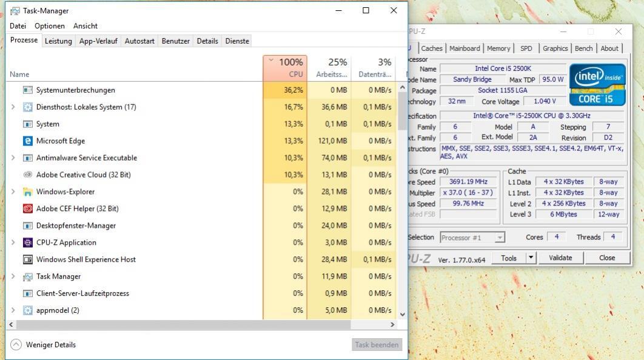
Task: Sort by the Arbeitsspeicher column header
Action: [x=329, y=68]
